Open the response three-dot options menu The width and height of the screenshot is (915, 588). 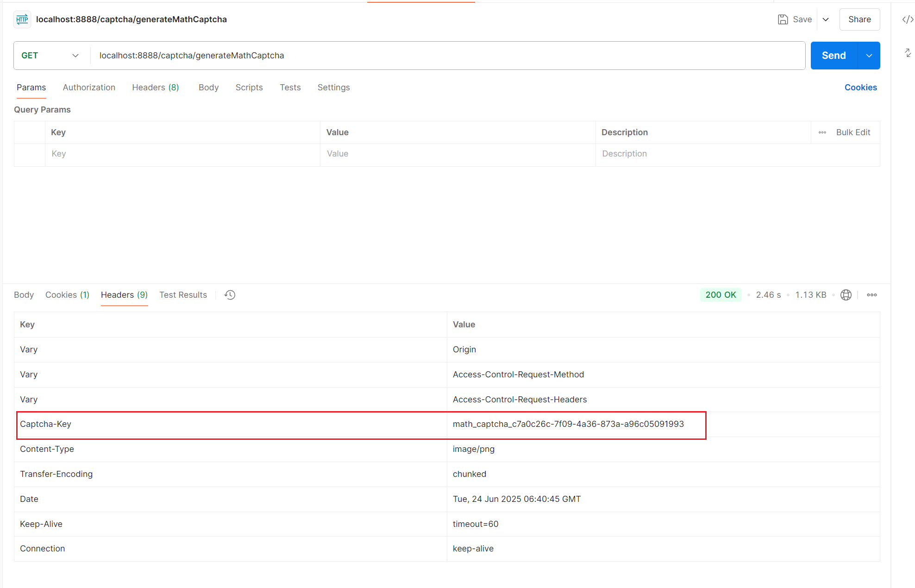[872, 294]
